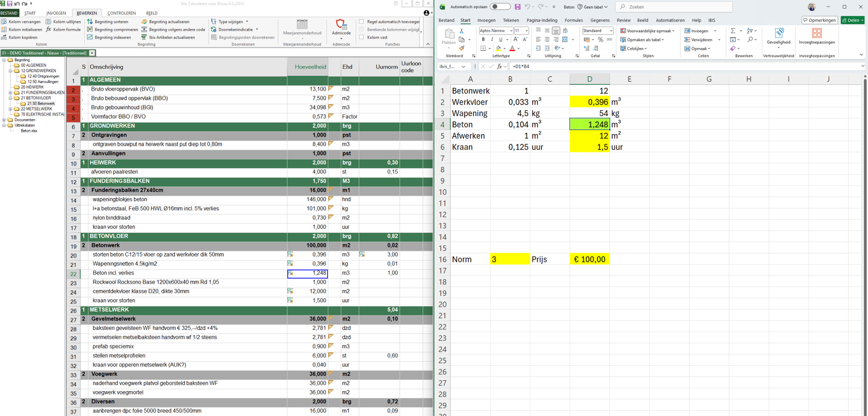Select Excel cell D16 € 100,00
The width and height of the screenshot is (868, 416).
pos(589,259)
